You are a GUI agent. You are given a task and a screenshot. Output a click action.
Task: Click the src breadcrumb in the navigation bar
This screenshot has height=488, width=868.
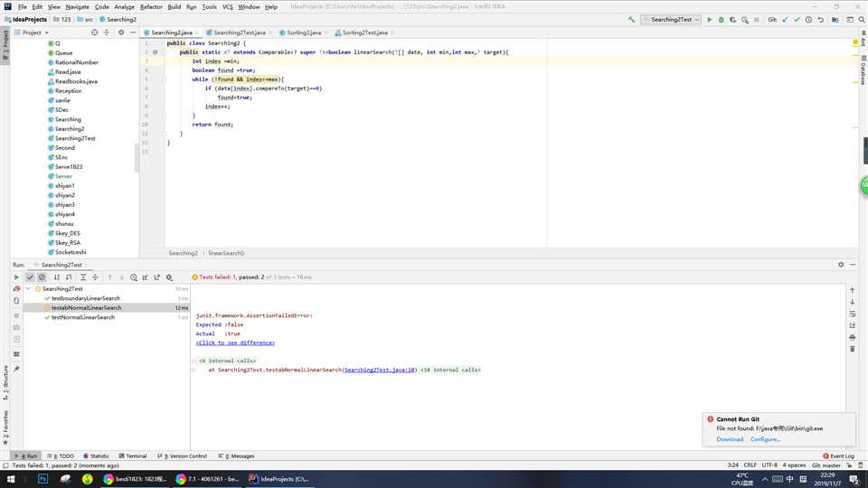point(85,19)
